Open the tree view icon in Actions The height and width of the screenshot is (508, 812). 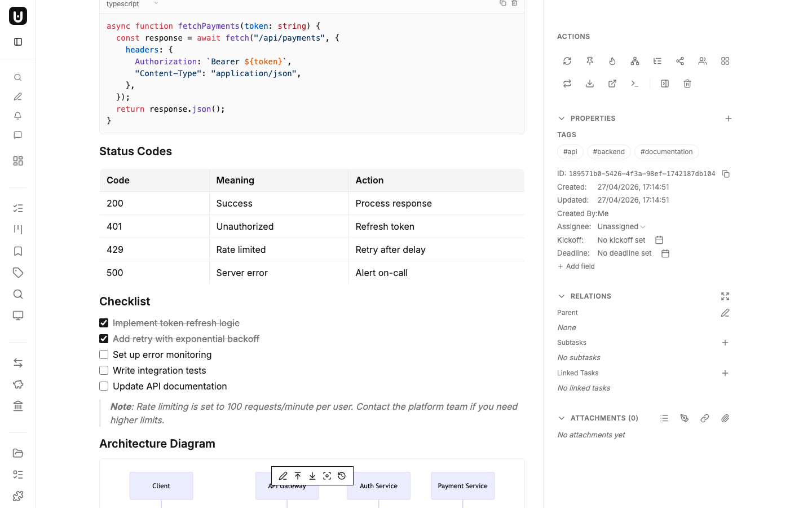click(x=657, y=61)
